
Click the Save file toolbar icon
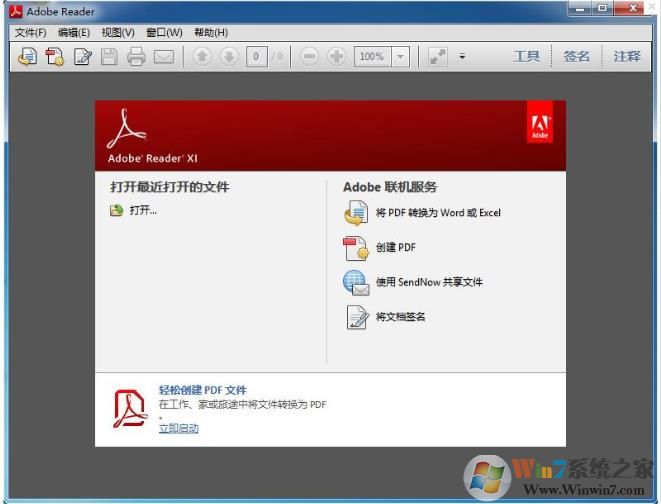109,56
